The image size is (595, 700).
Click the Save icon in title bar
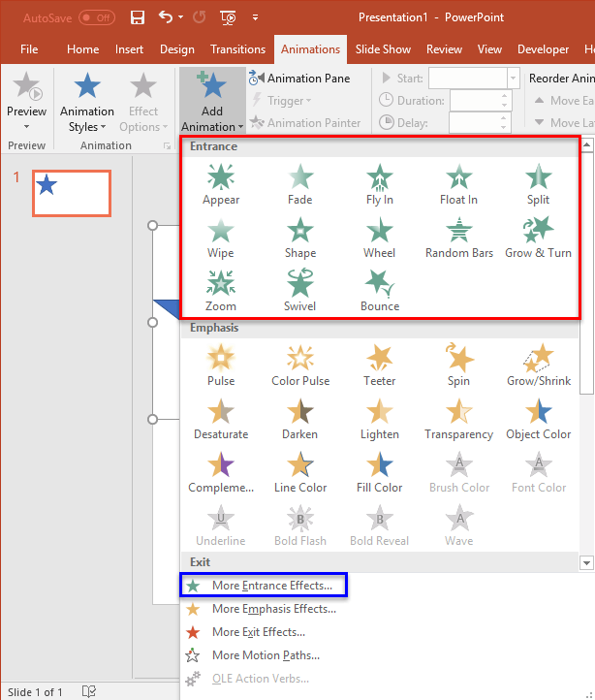[138, 17]
